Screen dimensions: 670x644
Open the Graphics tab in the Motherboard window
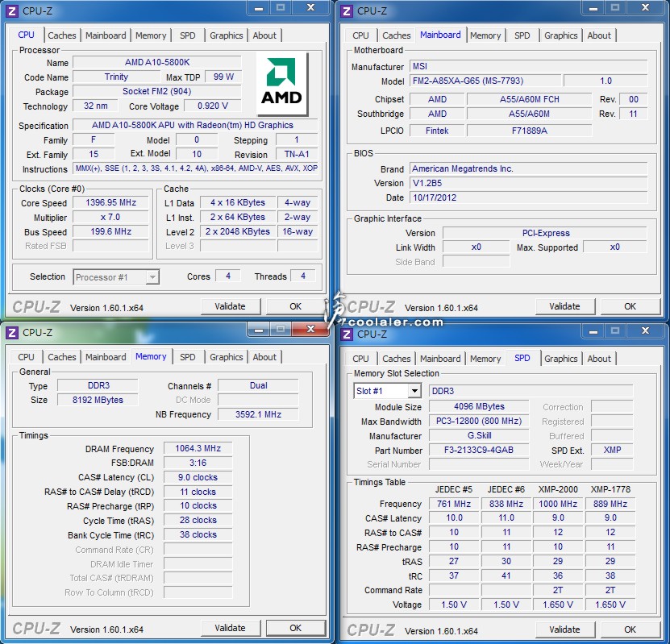[x=560, y=35]
